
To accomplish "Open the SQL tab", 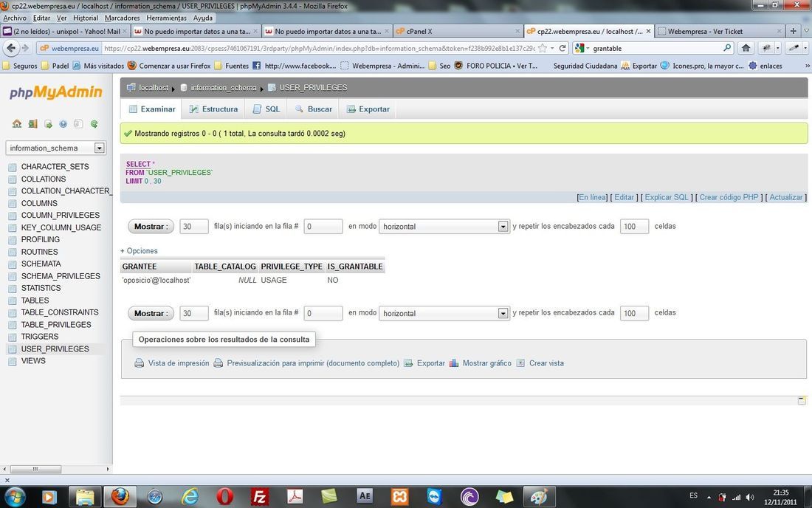I will (266, 109).
